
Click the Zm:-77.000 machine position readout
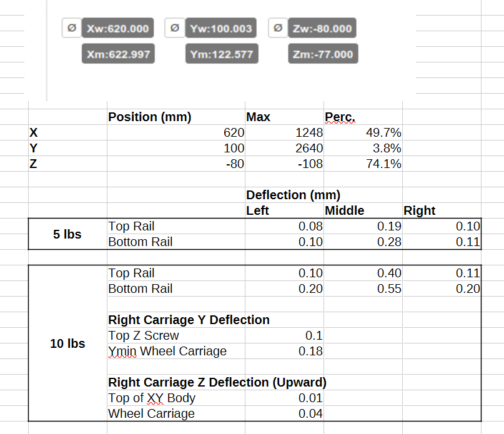pyautogui.click(x=323, y=54)
